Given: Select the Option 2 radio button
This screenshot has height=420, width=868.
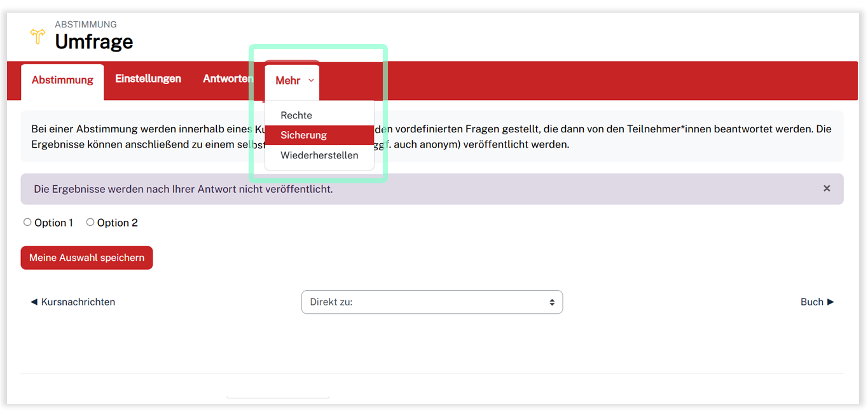Looking at the screenshot, I should point(90,223).
